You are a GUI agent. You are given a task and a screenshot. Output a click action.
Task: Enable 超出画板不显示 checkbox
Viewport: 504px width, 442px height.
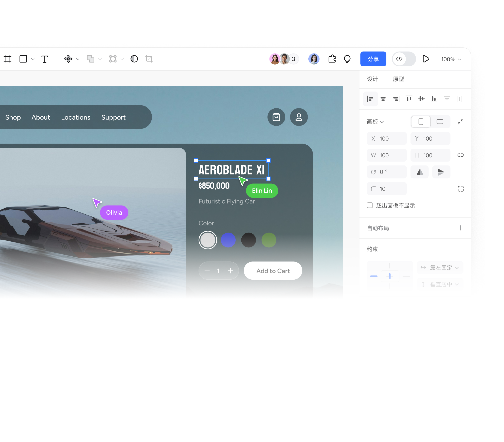click(x=369, y=206)
